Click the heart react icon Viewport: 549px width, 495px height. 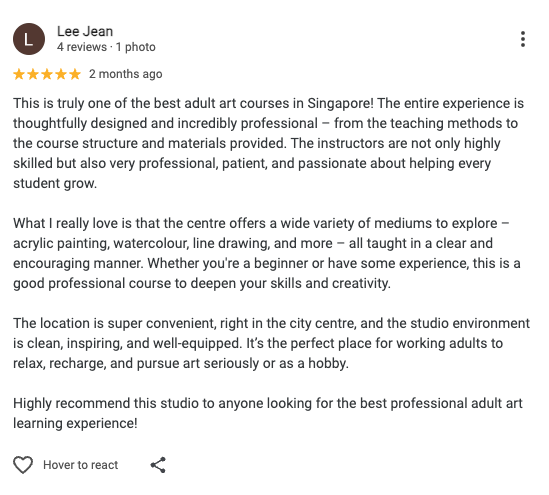coord(23,465)
